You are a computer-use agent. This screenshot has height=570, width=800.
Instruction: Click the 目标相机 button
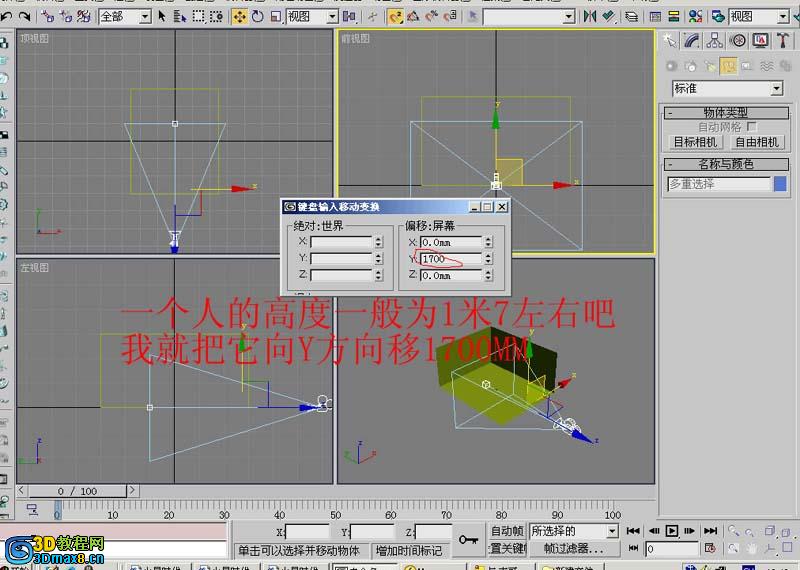(695, 142)
